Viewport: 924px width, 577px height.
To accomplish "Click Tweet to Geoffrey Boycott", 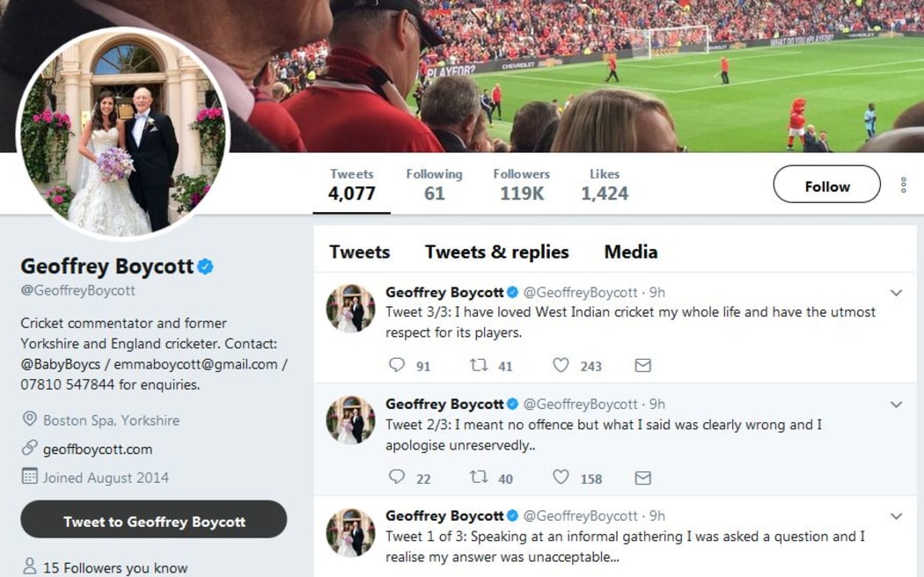I will click(x=154, y=521).
